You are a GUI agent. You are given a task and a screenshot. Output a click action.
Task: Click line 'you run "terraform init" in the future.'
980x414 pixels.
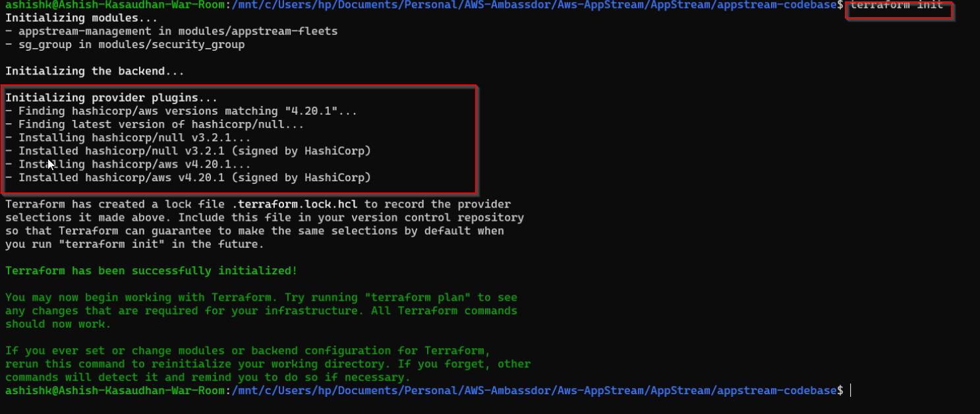pos(134,244)
